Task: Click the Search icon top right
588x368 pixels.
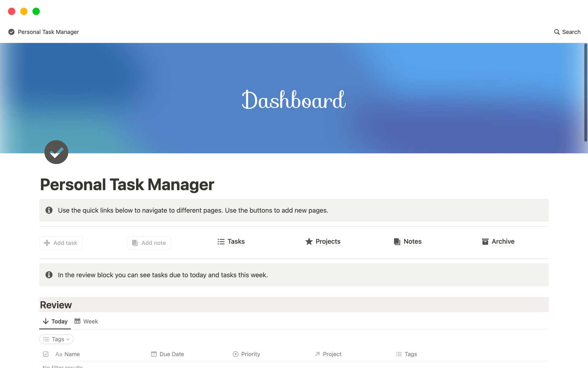Action: tap(557, 32)
